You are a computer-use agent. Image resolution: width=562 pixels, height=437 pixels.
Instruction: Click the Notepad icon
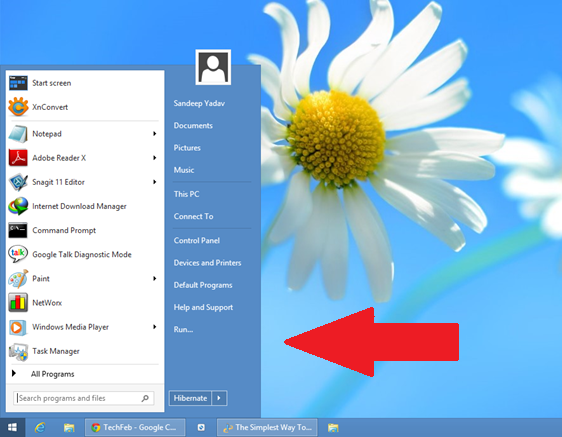pyautogui.click(x=18, y=134)
